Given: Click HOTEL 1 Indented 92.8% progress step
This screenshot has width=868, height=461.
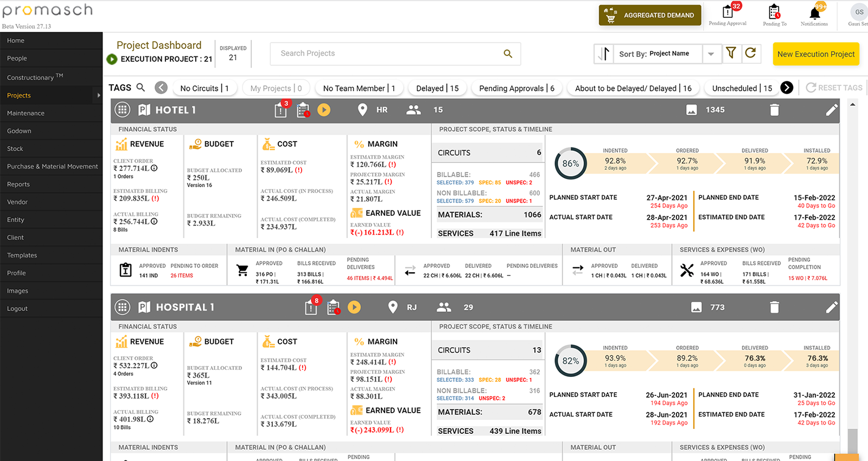Looking at the screenshot, I should click(x=615, y=163).
